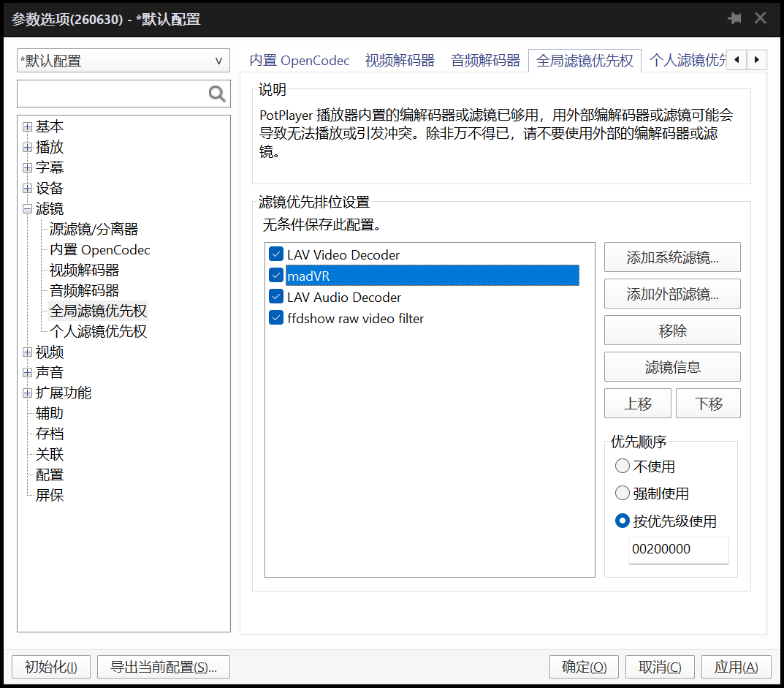784x688 pixels.
Task: Select 视频解码器 in the tree
Action: click(84, 271)
